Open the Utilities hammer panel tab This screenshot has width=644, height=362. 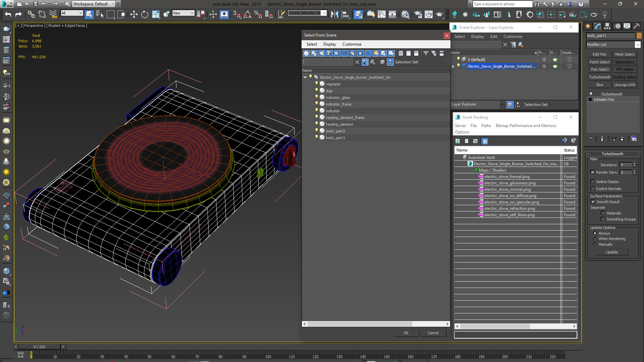(x=636, y=26)
